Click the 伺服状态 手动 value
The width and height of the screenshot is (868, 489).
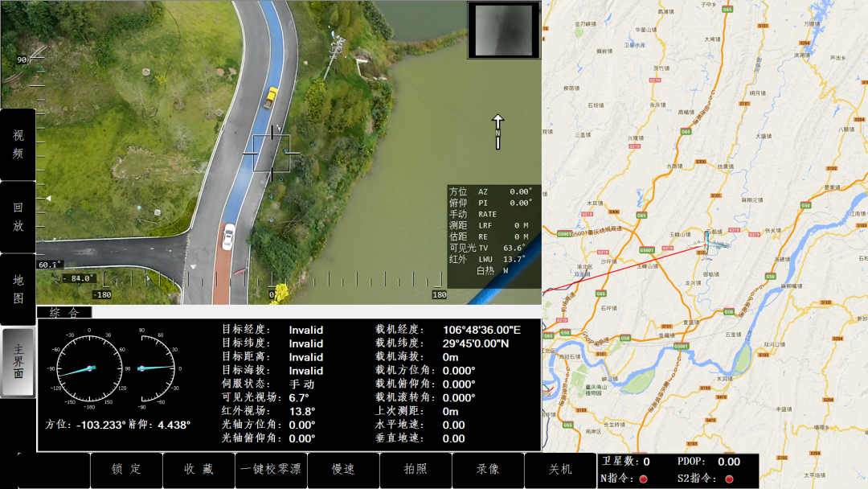click(301, 384)
